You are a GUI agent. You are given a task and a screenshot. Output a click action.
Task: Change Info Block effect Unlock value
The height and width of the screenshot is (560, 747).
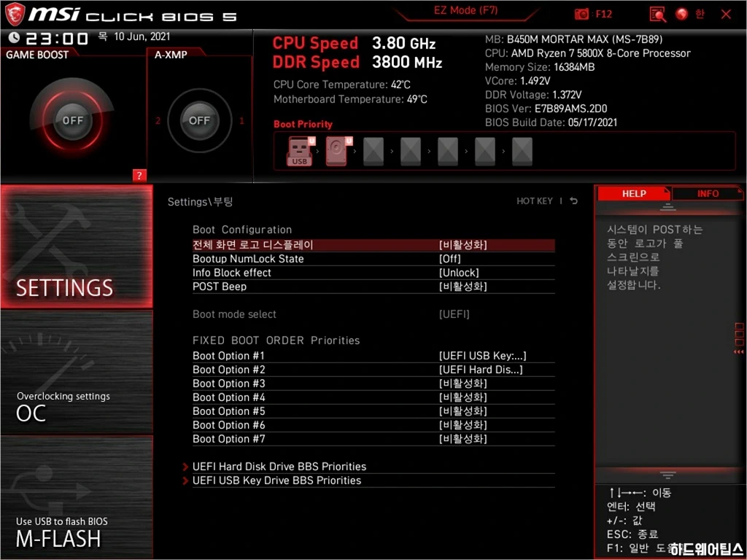[x=459, y=273]
